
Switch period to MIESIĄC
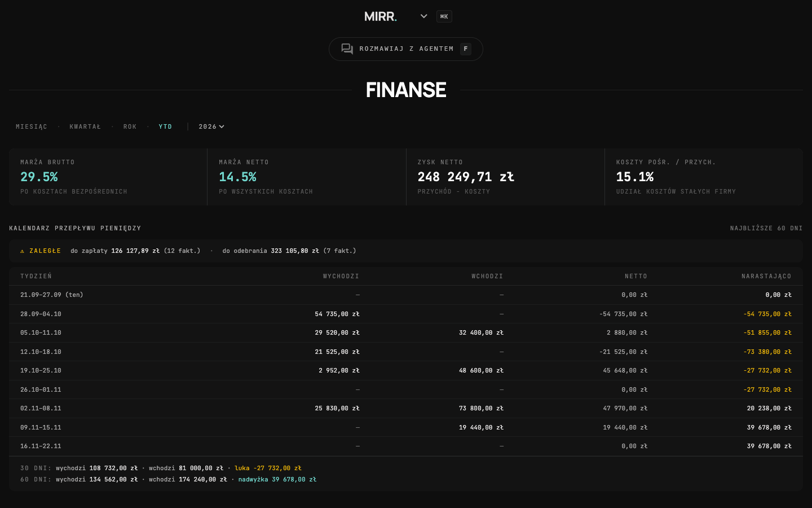point(32,126)
